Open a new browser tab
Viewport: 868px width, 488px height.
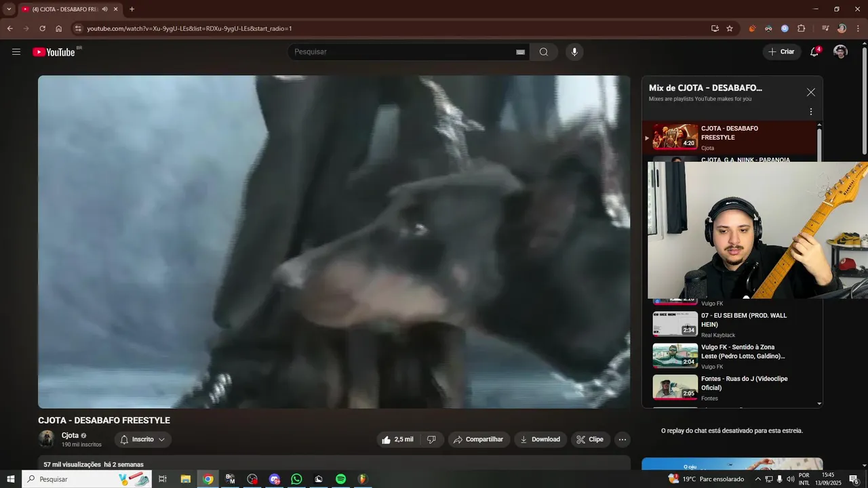[x=132, y=9]
